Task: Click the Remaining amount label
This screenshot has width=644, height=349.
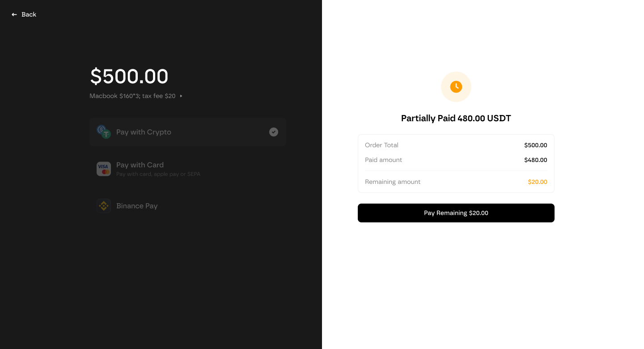Action: tap(393, 182)
